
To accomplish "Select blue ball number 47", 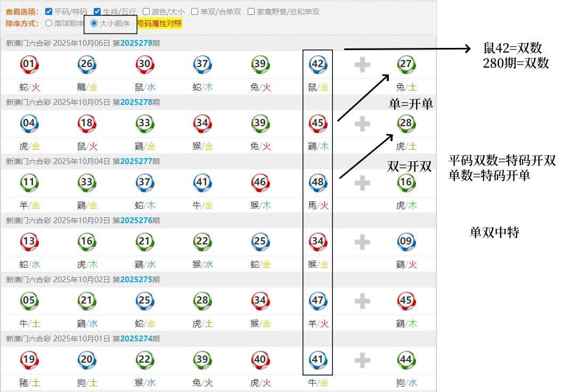I will 317,301.
